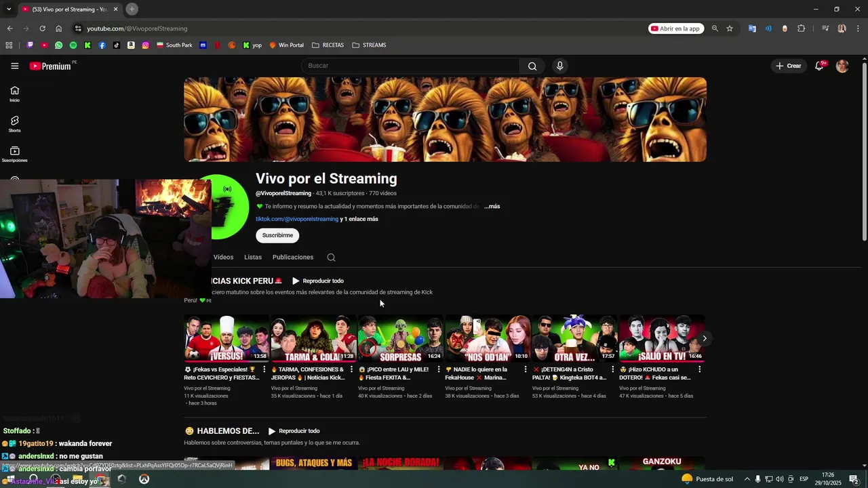Open Facebook bookmark icon

[x=102, y=45]
